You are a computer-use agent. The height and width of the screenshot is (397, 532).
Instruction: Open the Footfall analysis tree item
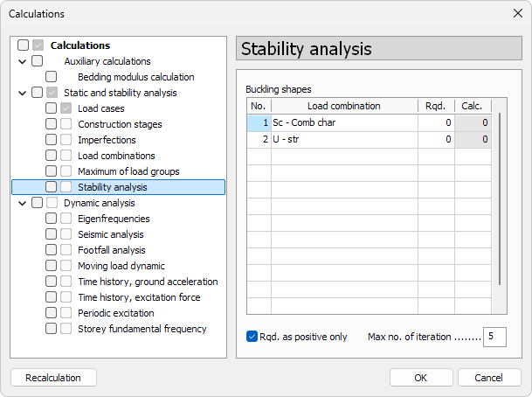point(112,250)
